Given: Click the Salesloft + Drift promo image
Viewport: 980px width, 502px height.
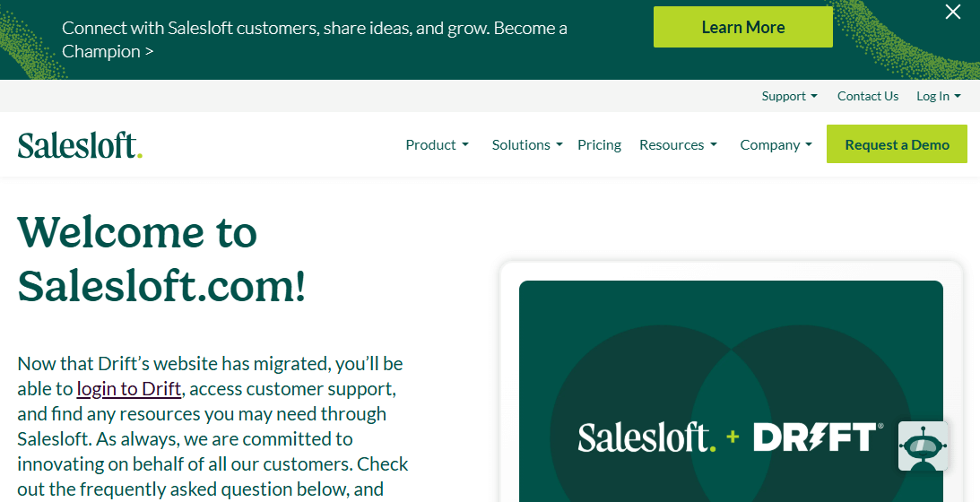Looking at the screenshot, I should 731,392.
